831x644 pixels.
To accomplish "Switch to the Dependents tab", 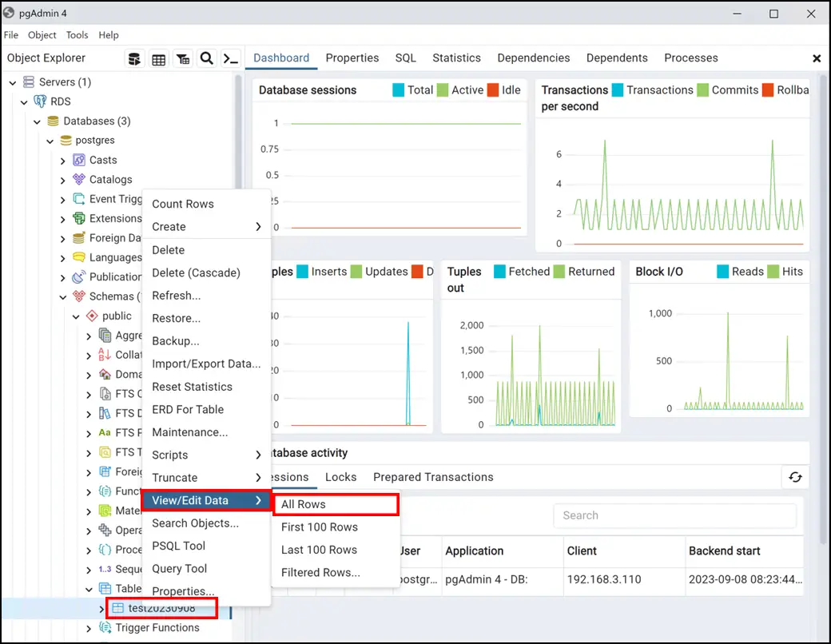I will pos(617,58).
